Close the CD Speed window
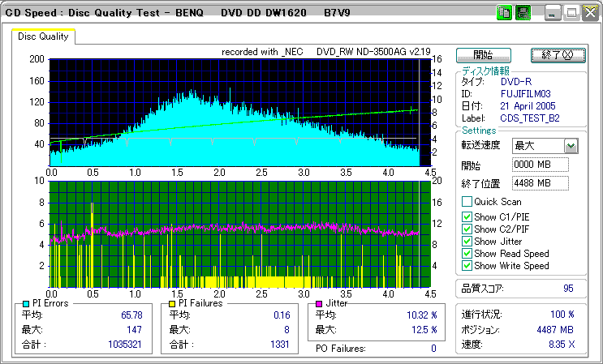The image size is (603, 364). coord(589,14)
